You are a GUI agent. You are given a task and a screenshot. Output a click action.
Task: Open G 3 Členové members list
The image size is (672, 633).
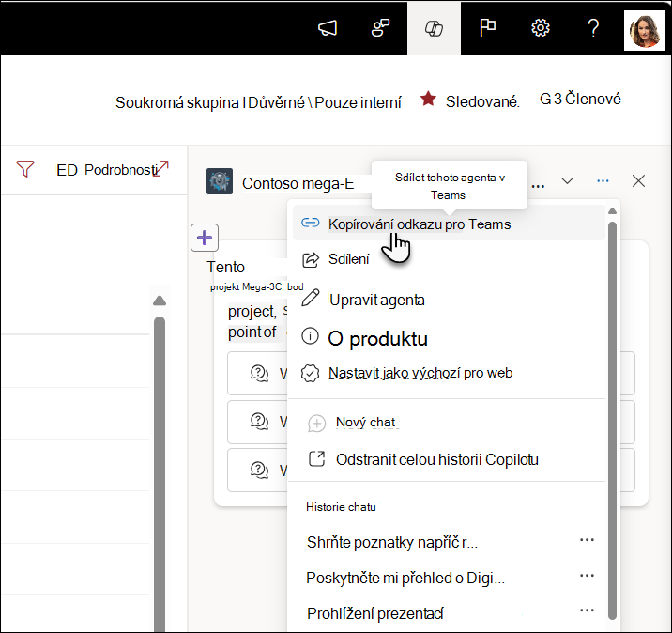[580, 99]
